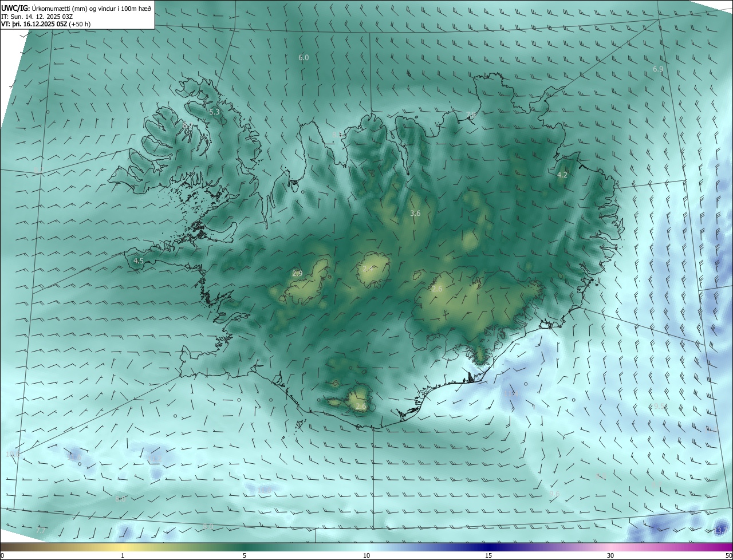Click the legend tick label "10"
The height and width of the screenshot is (560, 733).
point(366,555)
